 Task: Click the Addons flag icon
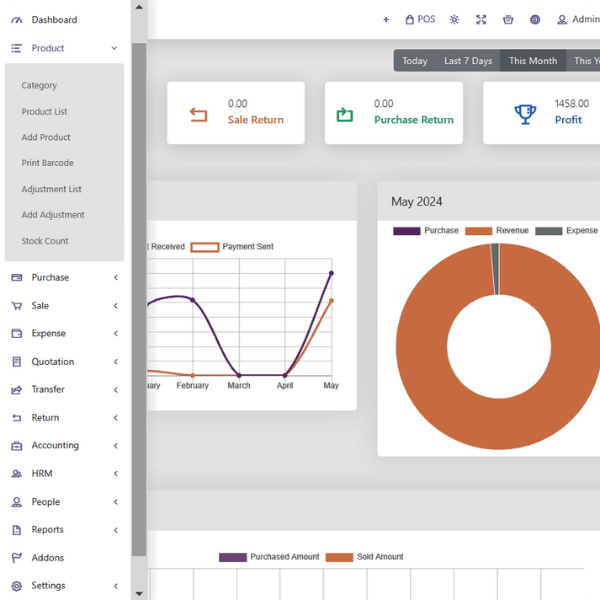pos(16,558)
